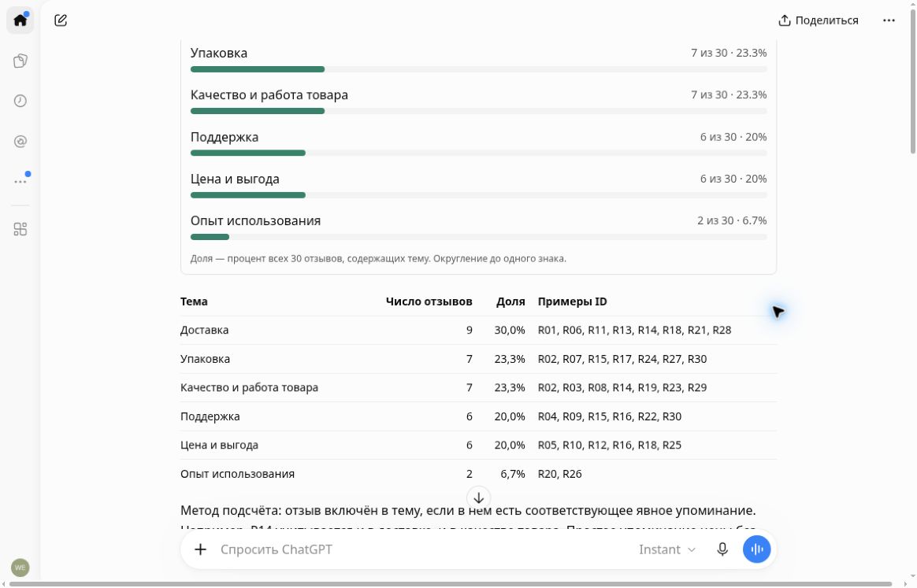Click the green progress bar under Опыт использования
Image resolution: width=917 pixels, height=588 pixels.
coord(210,237)
